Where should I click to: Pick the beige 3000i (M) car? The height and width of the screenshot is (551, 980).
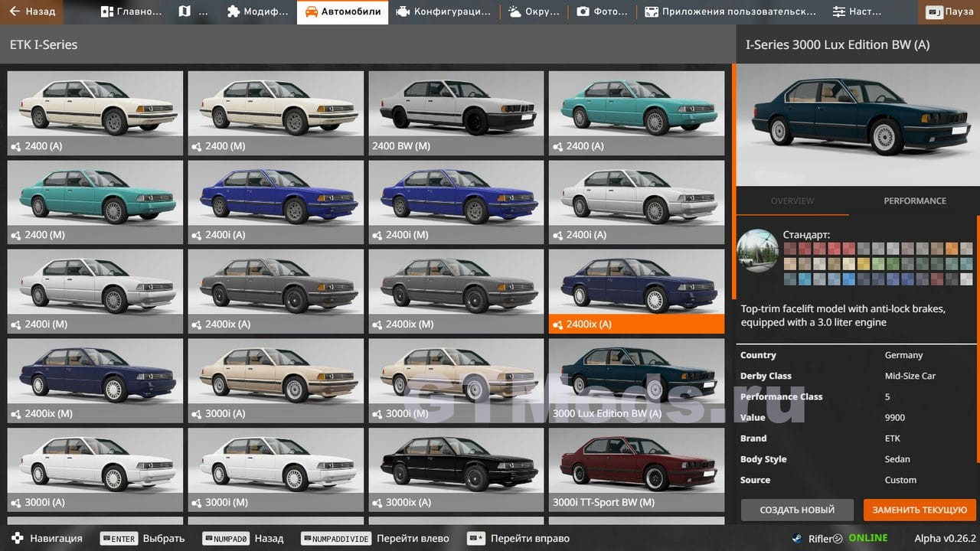tap(456, 380)
